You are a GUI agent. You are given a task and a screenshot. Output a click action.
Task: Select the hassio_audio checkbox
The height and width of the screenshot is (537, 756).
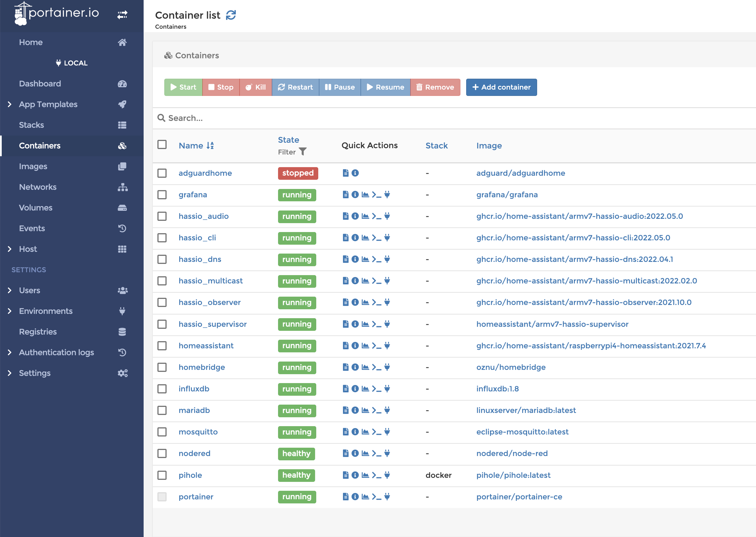tap(162, 216)
